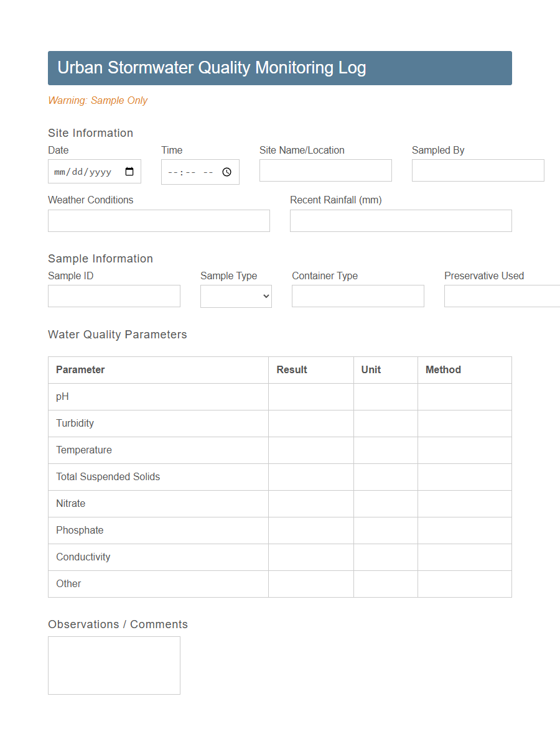Click the Method cell for Conductivity
The height and width of the screenshot is (737, 560).
tap(464, 557)
